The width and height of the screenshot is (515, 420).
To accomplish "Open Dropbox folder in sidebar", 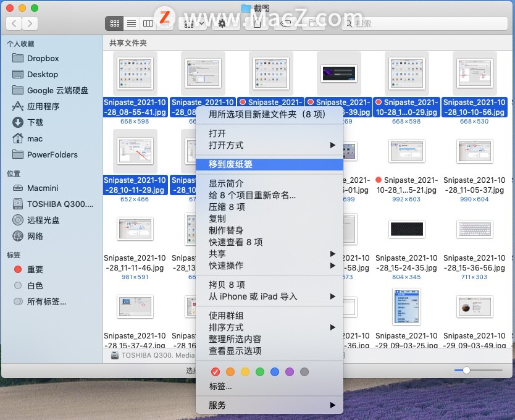I will pos(43,58).
